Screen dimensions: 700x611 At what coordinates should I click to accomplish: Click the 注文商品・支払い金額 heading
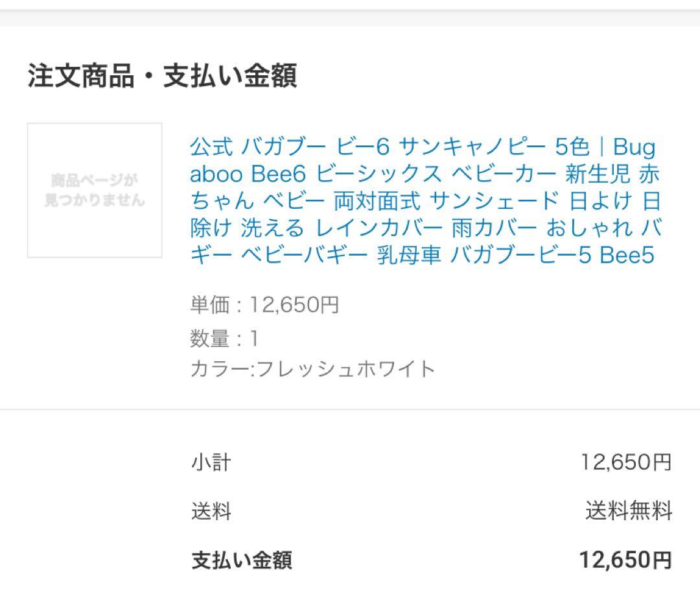162,76
